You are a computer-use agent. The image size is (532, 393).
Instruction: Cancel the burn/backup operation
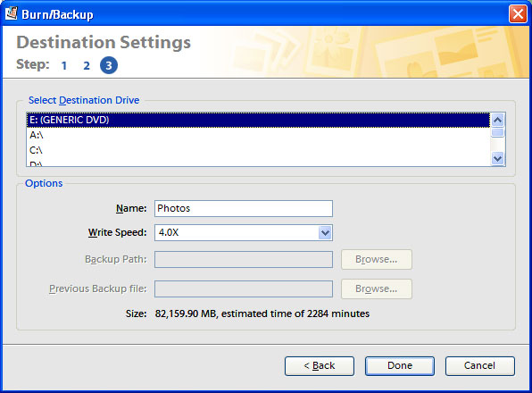[x=479, y=366]
